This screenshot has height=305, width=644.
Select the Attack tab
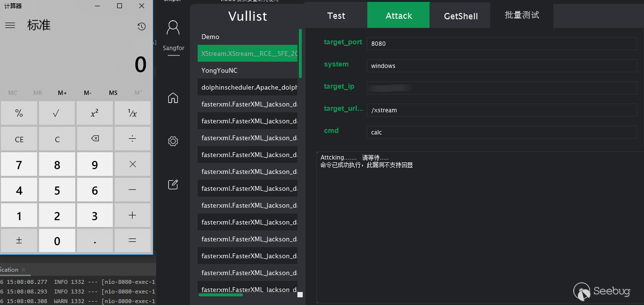coord(399,15)
